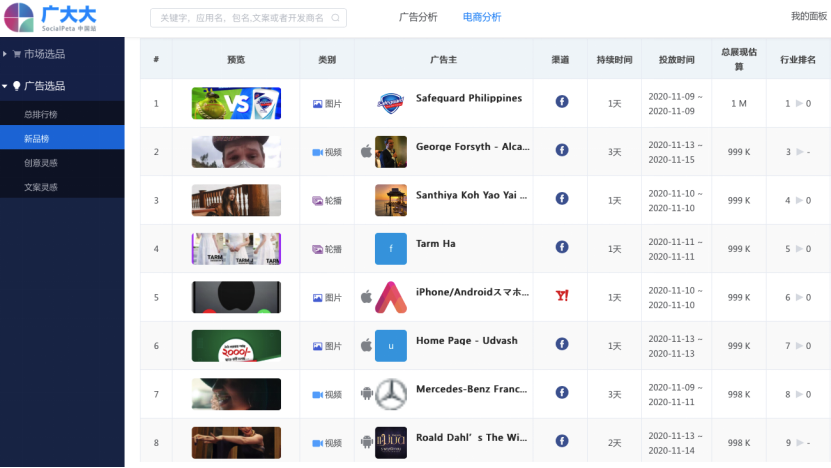Click Facebook channel icon for George Forsyth row
Image resolution: width=831 pixels, height=468 pixels.
562,150
